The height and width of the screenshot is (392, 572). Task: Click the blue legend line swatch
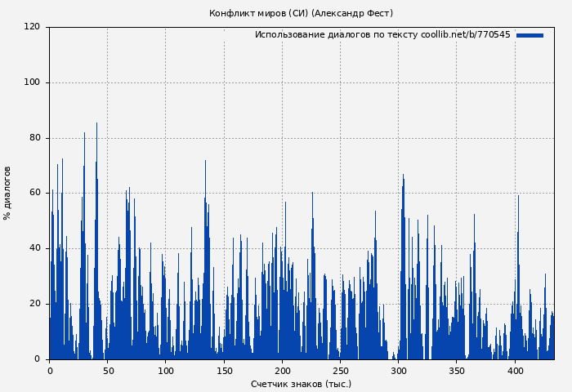(x=530, y=35)
